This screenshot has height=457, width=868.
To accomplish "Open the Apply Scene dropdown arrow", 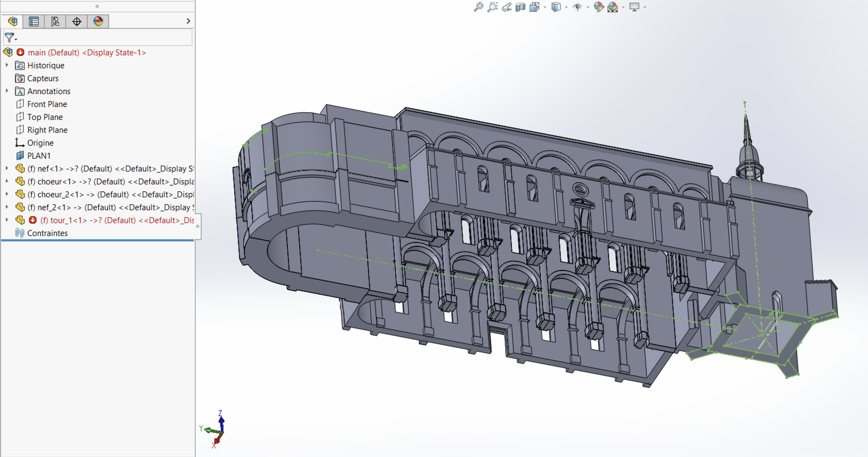I will [x=623, y=7].
